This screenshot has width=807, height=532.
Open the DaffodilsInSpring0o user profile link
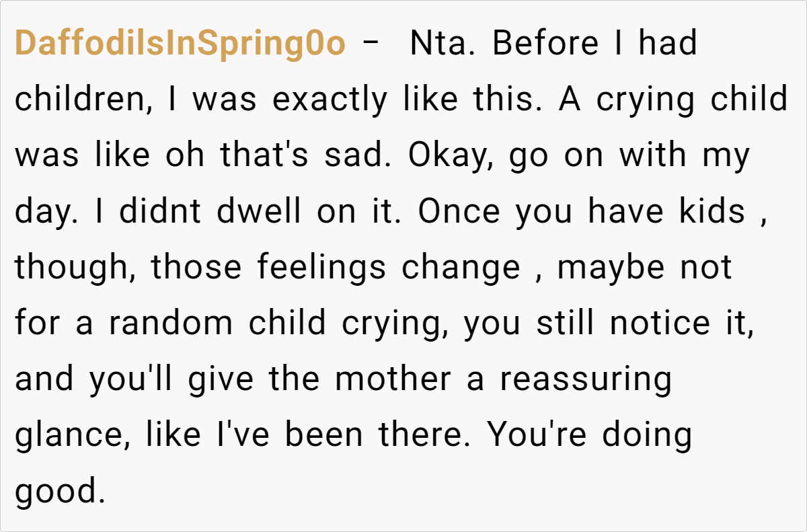tap(180, 44)
